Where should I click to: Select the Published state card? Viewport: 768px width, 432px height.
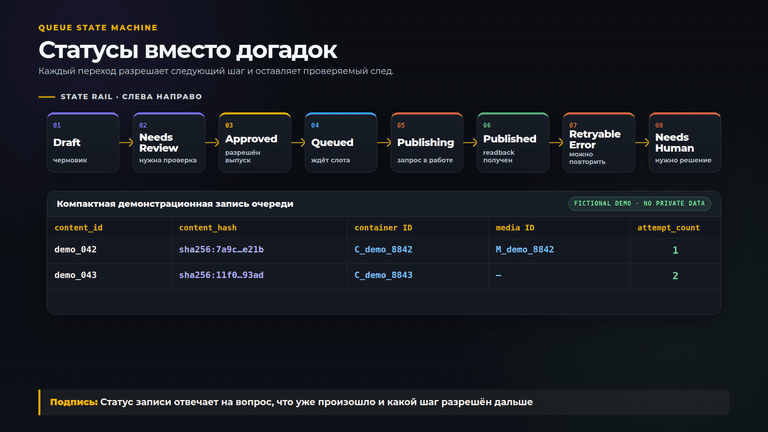[x=513, y=143]
